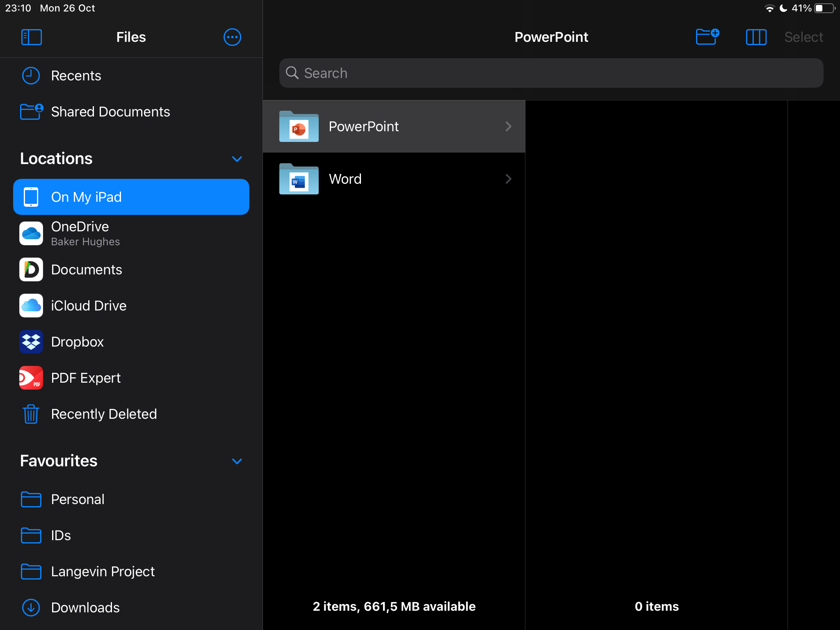
Task: Open iCloud Drive location
Action: click(88, 306)
